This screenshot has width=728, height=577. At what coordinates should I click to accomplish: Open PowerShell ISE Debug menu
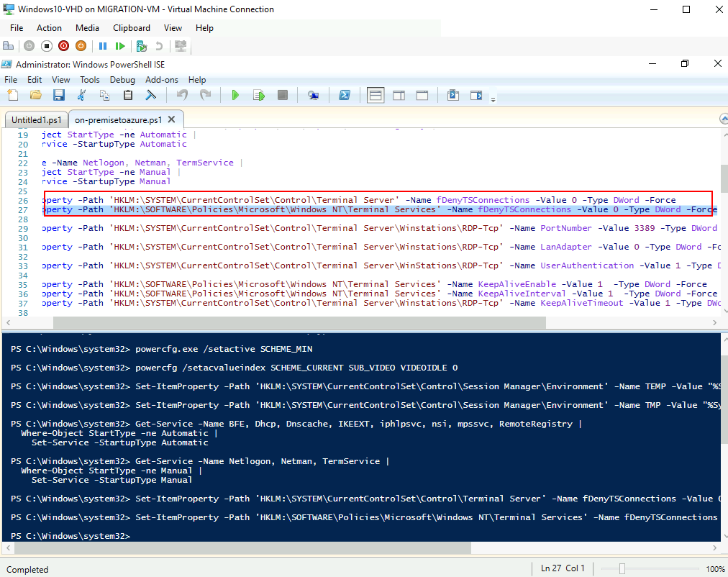(x=122, y=80)
